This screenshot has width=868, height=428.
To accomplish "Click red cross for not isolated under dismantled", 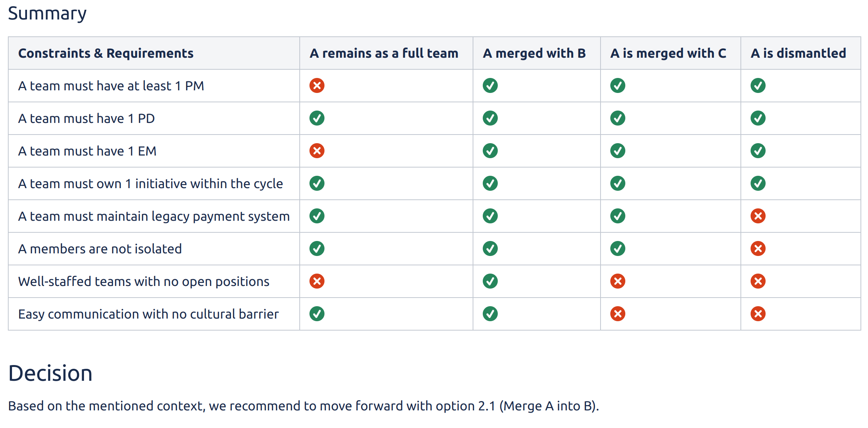I will (x=758, y=249).
